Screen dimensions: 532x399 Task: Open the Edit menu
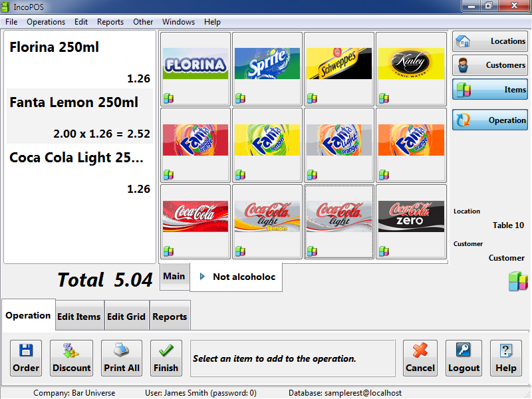81,22
